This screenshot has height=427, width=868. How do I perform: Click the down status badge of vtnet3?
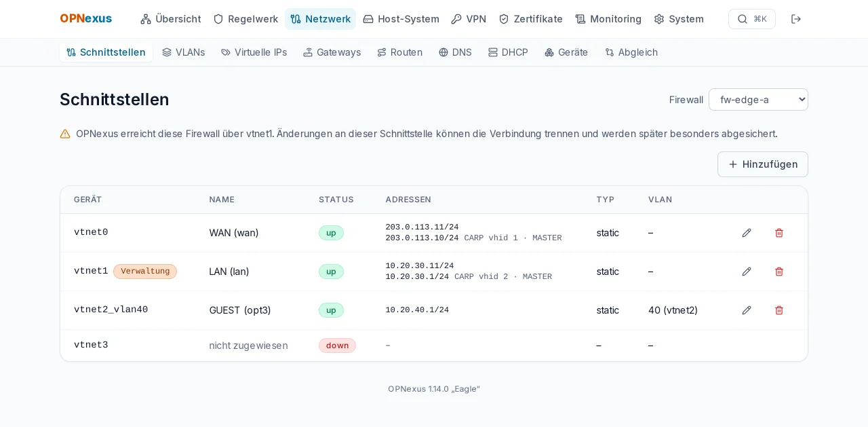click(337, 346)
